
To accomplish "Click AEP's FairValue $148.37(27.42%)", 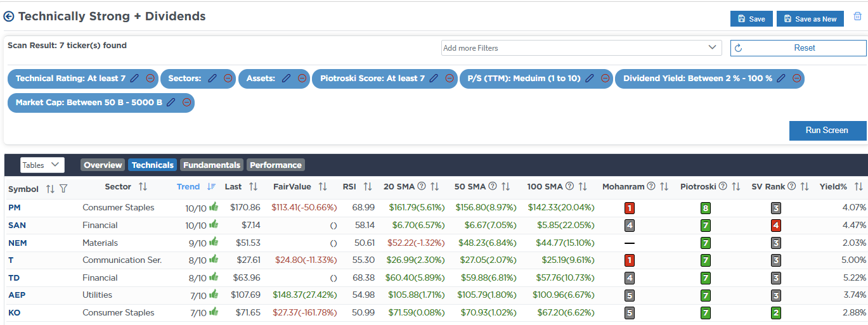I will (x=305, y=295).
